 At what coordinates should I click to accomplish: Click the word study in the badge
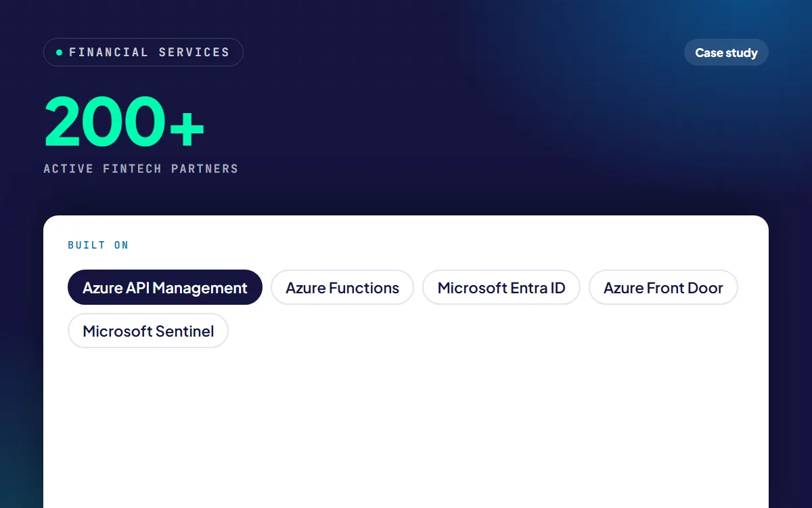click(x=742, y=53)
